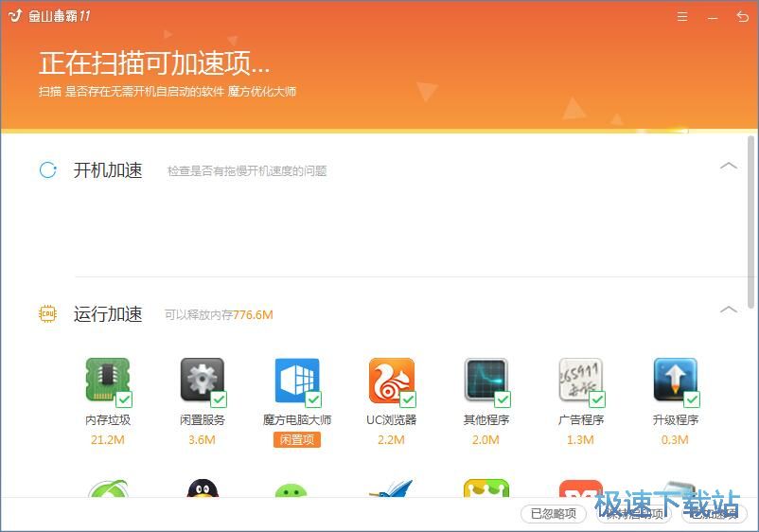Click the 21.2M size under 内存垃圾

pos(108,439)
